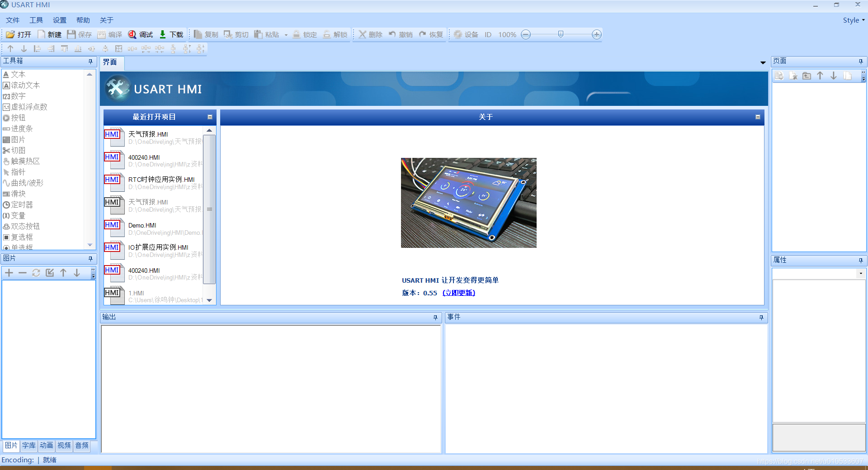Open the 帮助 menu

(83, 20)
